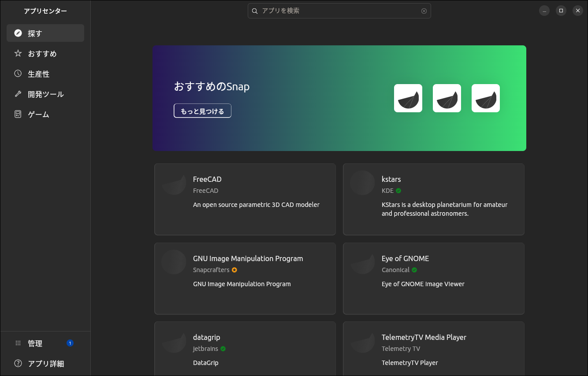Image resolution: width=588 pixels, height=376 pixels.
Task: Click the "KStars is a desktop planetarium" description
Action: [x=445, y=209]
